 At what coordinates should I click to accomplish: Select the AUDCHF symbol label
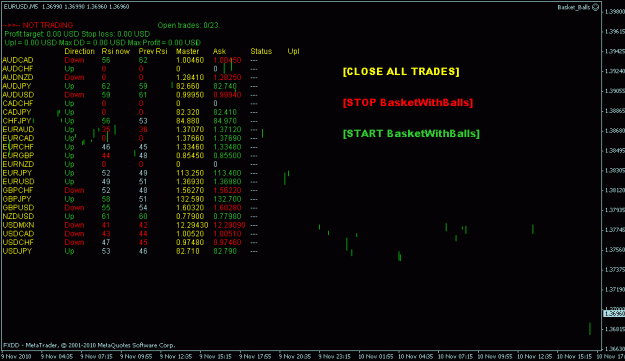pos(18,69)
